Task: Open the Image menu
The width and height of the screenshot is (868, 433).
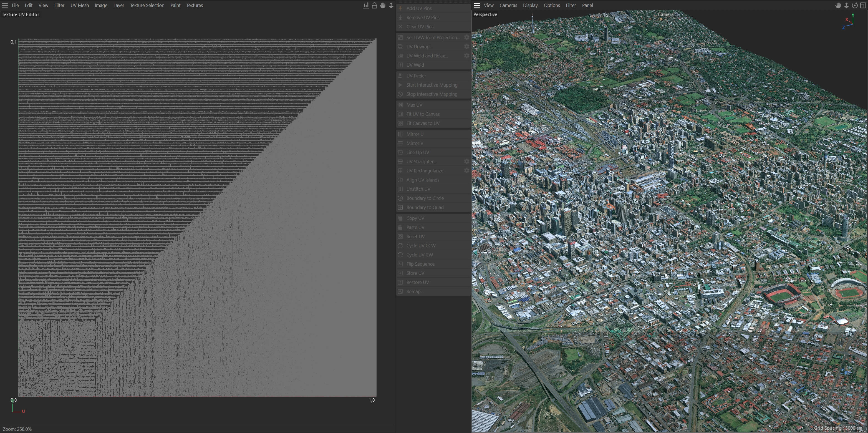Action: [101, 5]
